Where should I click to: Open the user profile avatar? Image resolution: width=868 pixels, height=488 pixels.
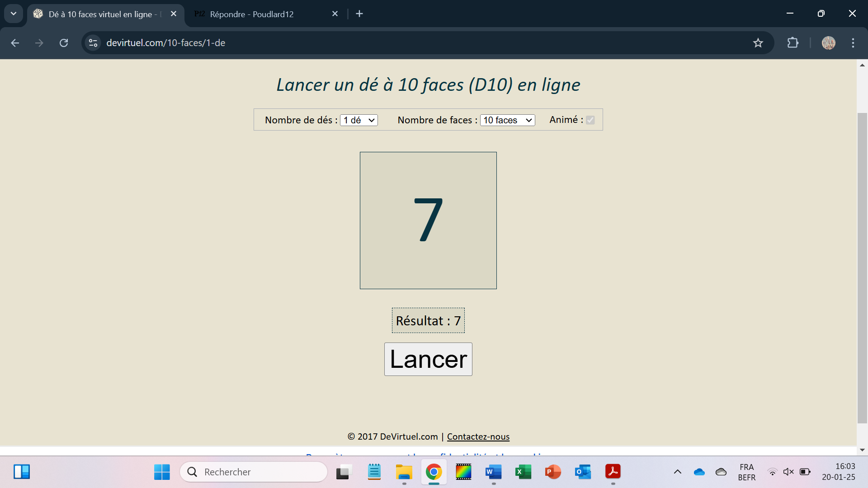[x=828, y=43]
